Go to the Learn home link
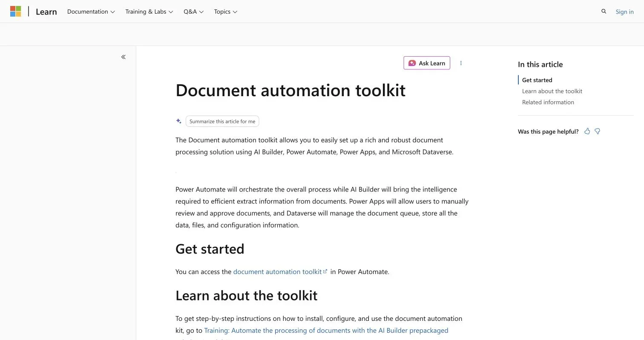This screenshot has height=340, width=644. pos(46,11)
